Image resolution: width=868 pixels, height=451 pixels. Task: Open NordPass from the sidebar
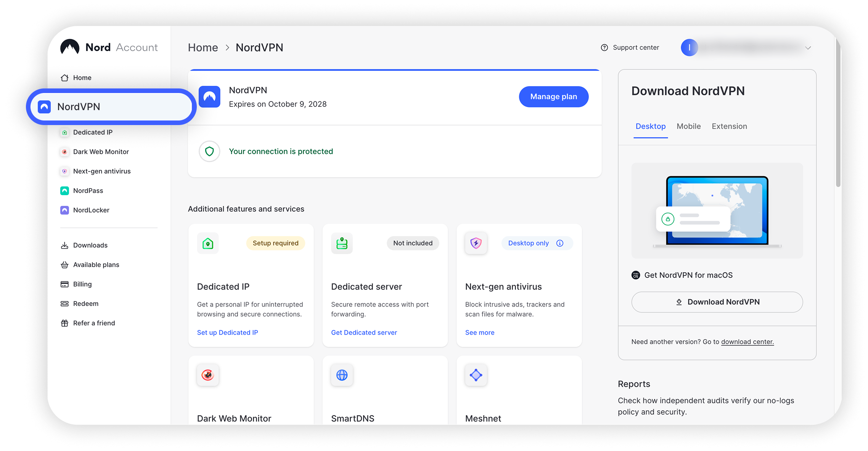click(82, 191)
